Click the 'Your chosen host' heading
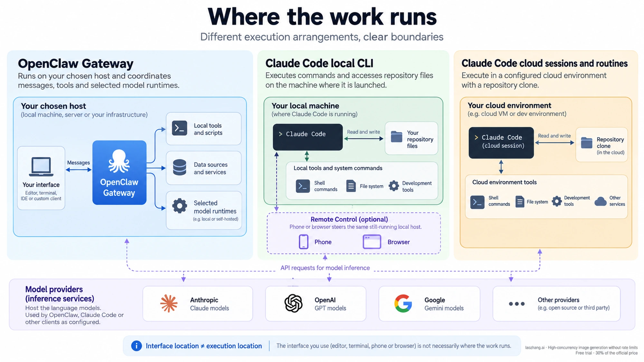The width and height of the screenshot is (644, 362). (53, 106)
